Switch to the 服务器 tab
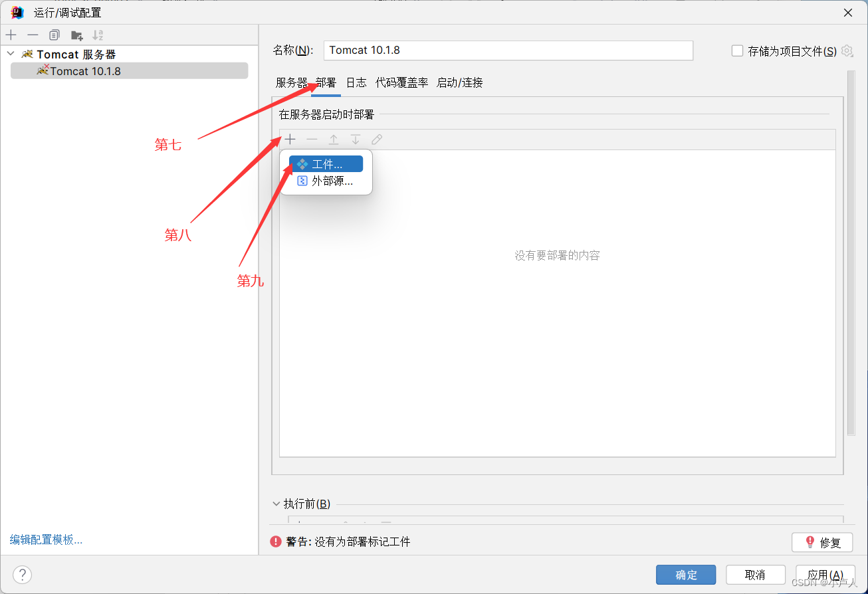The image size is (868, 594). pyautogui.click(x=292, y=82)
